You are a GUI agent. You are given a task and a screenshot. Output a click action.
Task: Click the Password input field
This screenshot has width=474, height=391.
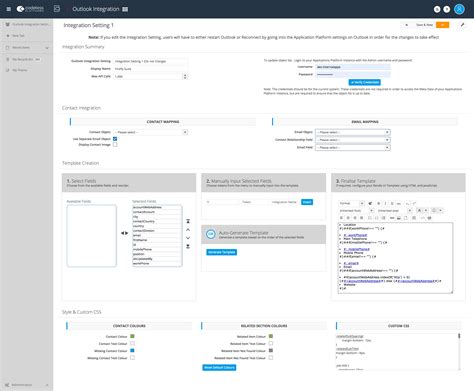point(353,74)
